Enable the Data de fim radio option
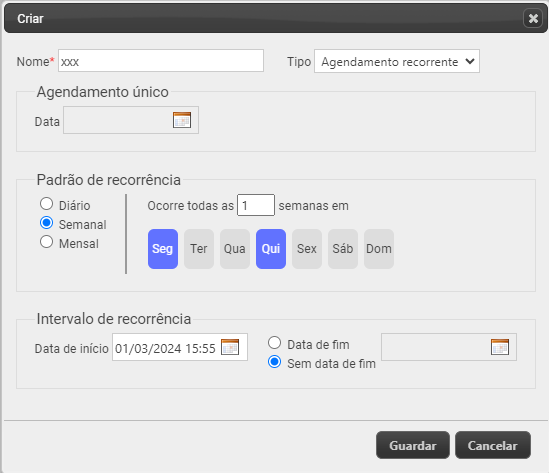 [274, 343]
